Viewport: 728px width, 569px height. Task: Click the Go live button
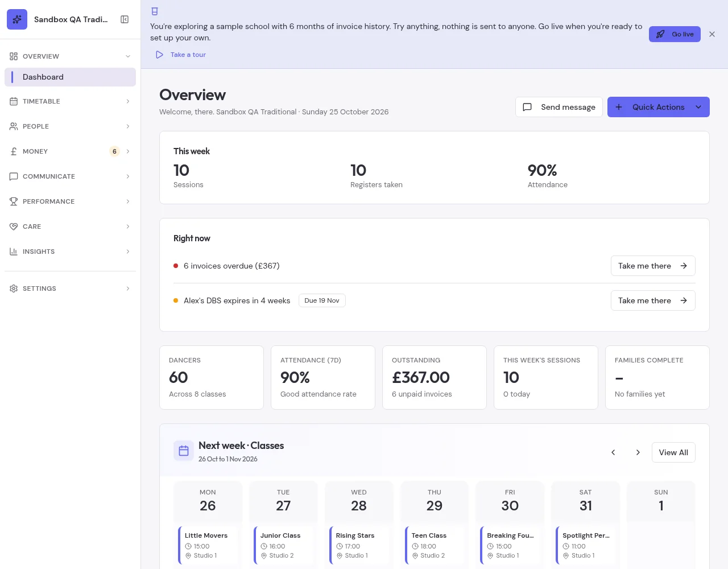(x=675, y=34)
